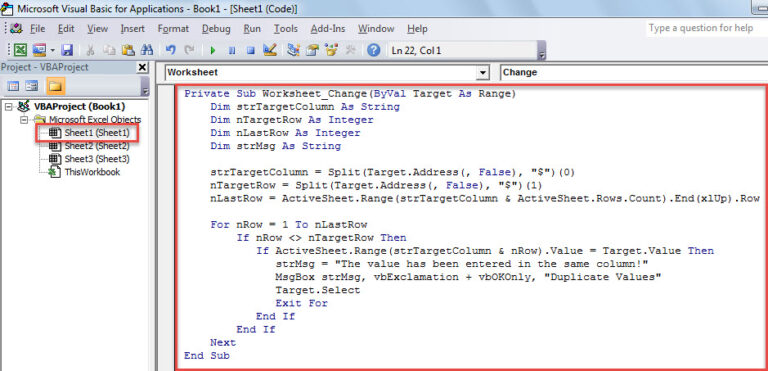Image resolution: width=768 pixels, height=371 pixels.
Task: Click View Object button in Project pane
Action: [x=32, y=87]
